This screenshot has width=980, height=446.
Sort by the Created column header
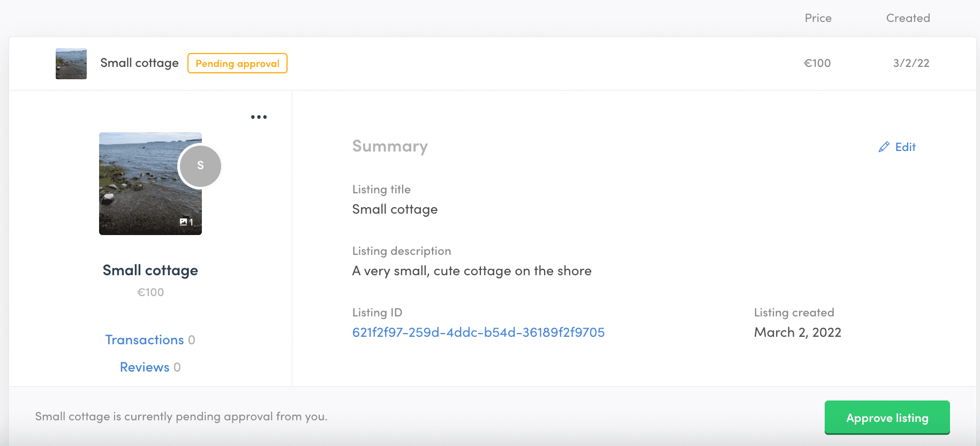[x=908, y=18]
